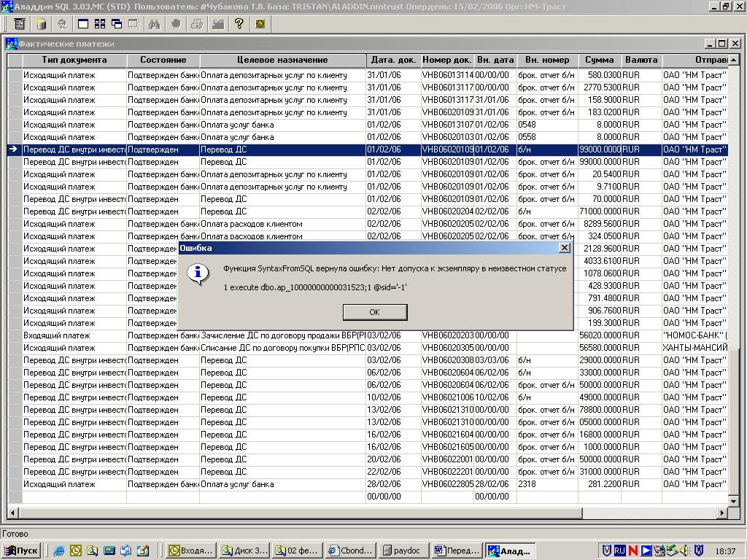Click the Целевое назначение column header
The width and height of the screenshot is (747, 560).
coord(282,61)
